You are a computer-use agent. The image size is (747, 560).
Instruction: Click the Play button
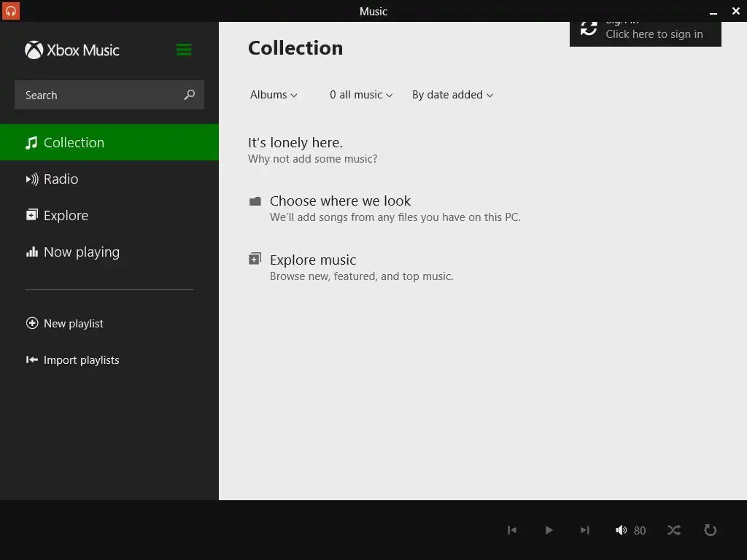pos(549,530)
